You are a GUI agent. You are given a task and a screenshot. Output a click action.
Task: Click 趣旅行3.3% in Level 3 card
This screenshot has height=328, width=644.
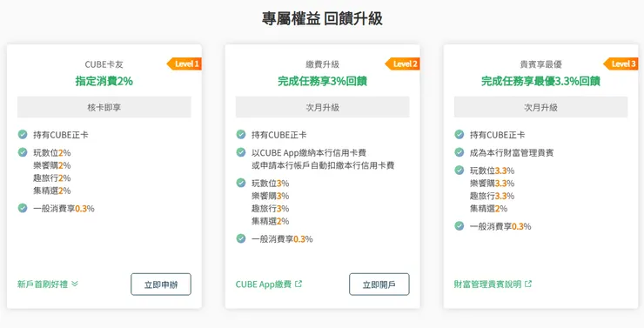492,196
